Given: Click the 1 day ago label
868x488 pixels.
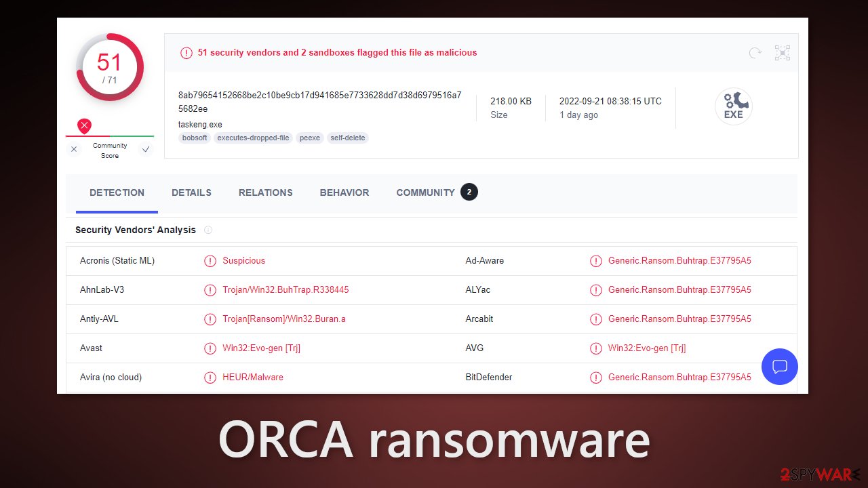Looking at the screenshot, I should [x=578, y=115].
